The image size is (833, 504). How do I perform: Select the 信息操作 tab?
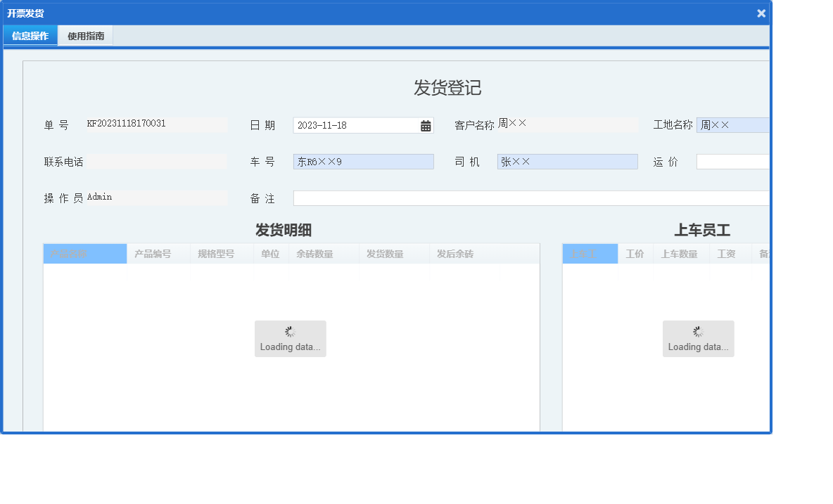[30, 35]
